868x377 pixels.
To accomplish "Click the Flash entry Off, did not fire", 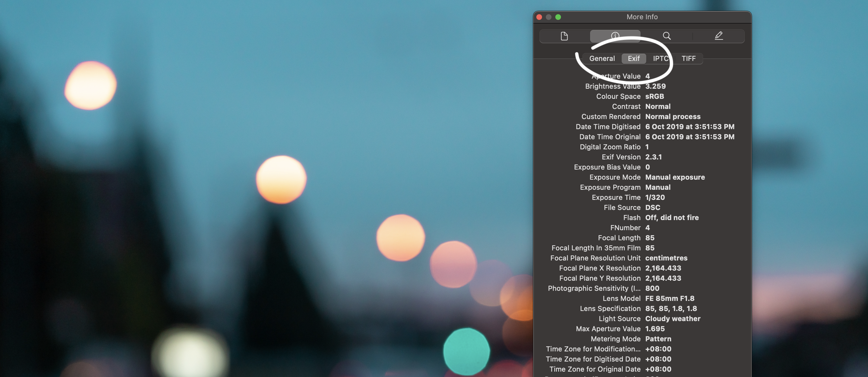I will click(x=672, y=218).
